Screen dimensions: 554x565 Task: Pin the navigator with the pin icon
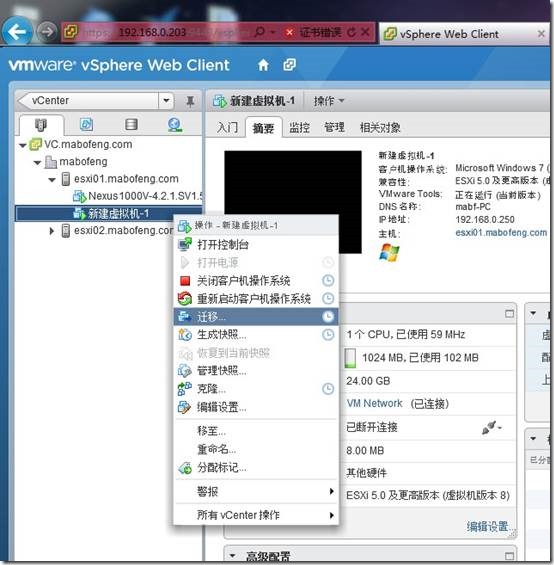tap(190, 101)
